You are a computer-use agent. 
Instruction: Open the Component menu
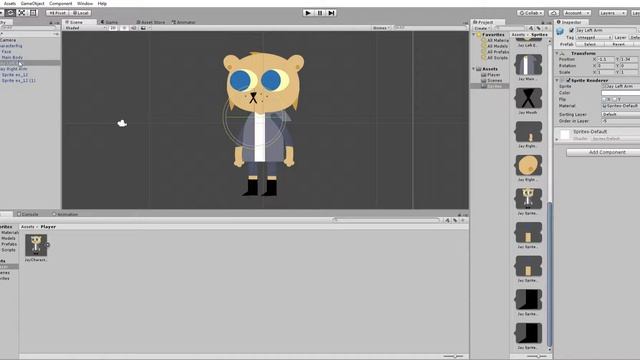(60, 3)
